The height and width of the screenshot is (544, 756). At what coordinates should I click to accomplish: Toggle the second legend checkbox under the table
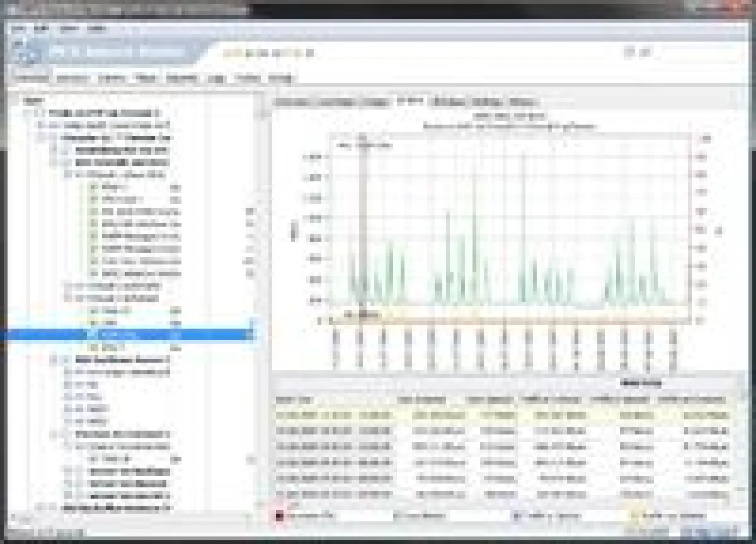[397, 516]
